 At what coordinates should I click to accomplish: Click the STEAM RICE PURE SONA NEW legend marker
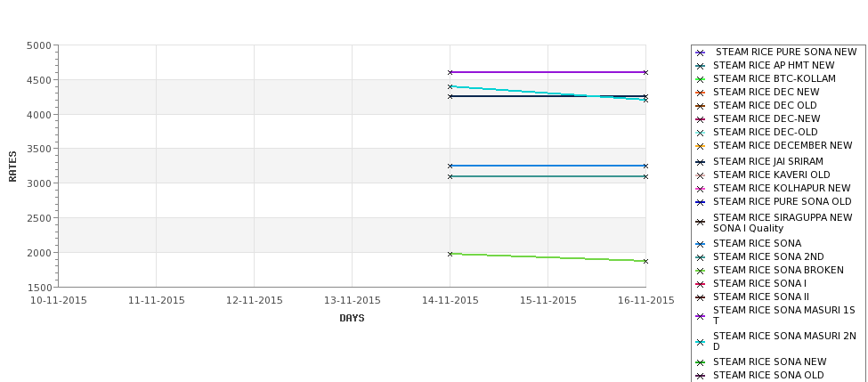701,53
